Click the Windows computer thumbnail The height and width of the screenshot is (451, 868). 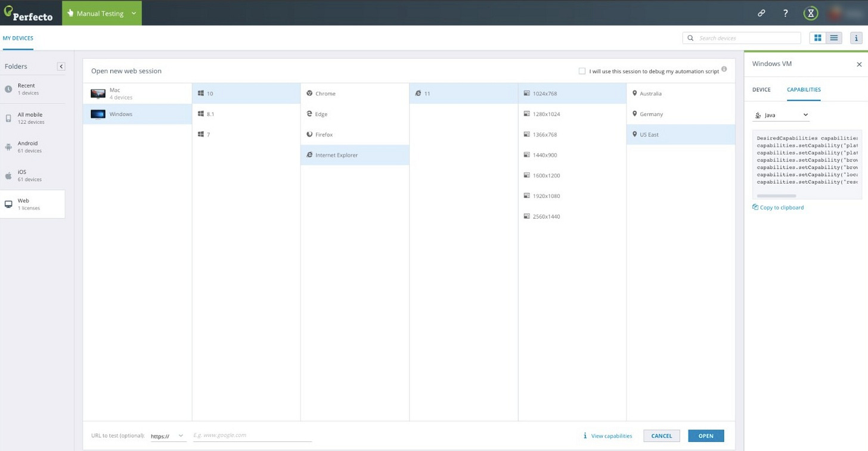98,114
